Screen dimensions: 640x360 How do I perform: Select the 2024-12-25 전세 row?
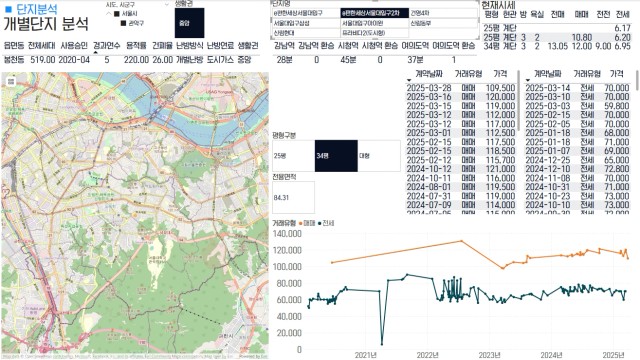[577, 160]
